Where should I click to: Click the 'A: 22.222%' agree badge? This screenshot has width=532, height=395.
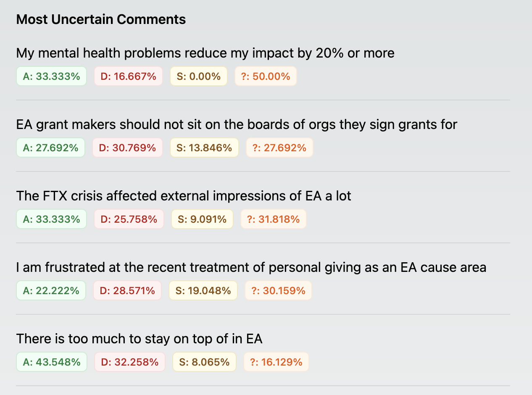pyautogui.click(x=51, y=290)
